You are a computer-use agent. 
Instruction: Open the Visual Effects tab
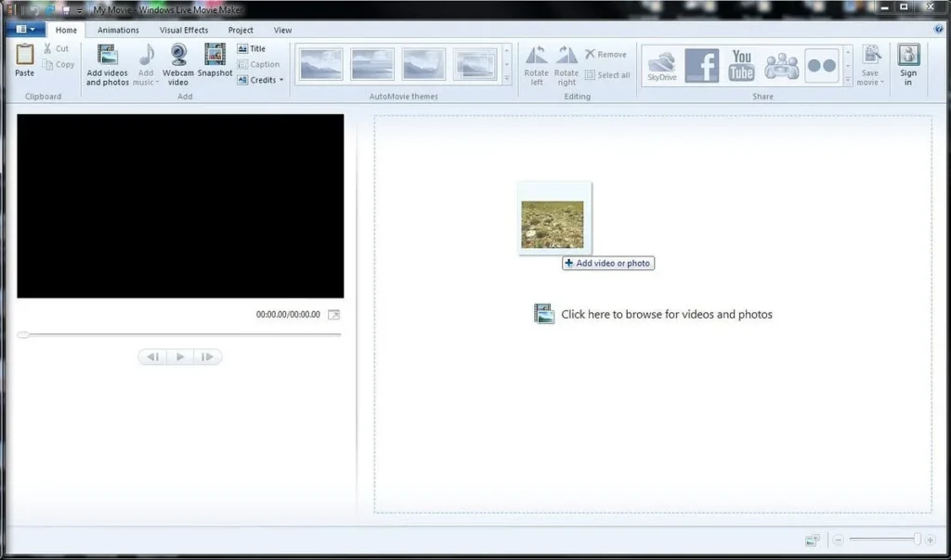183,29
